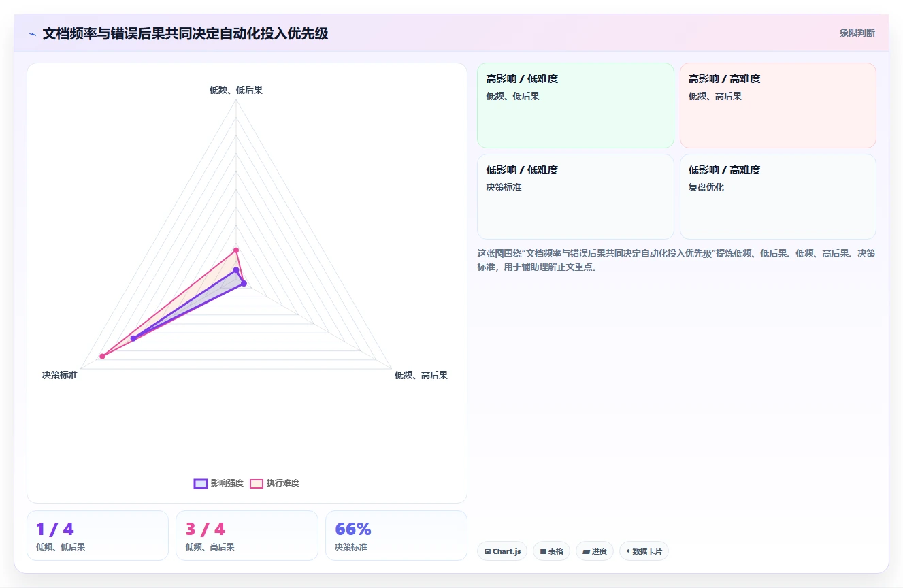
Task: Click the lightning icon beside the title
Action: (x=32, y=34)
